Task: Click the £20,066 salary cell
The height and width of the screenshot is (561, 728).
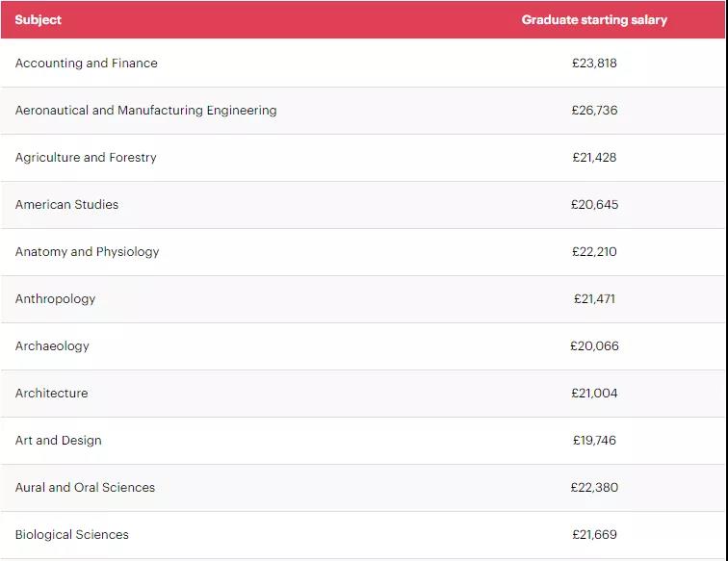Action: tap(594, 346)
